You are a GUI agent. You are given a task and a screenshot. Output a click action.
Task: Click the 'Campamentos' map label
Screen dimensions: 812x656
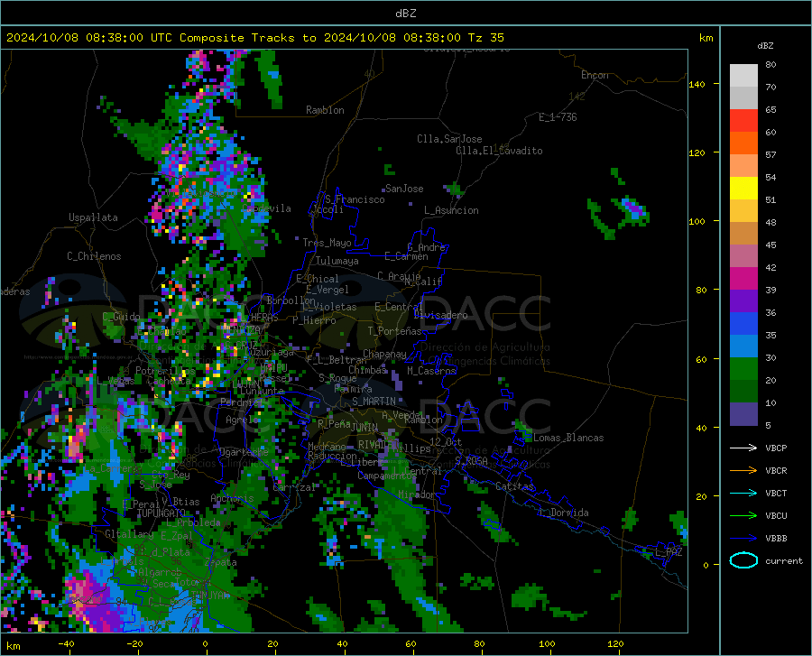[x=387, y=476]
